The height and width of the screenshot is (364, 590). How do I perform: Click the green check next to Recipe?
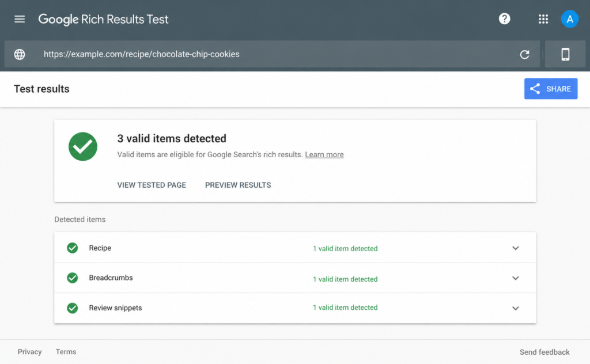(72, 248)
